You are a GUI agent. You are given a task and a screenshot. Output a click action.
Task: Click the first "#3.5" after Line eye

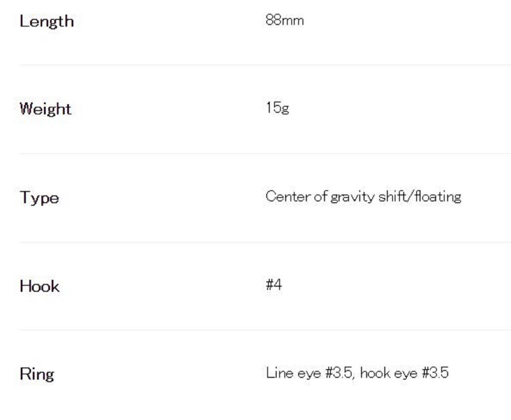[x=339, y=373]
